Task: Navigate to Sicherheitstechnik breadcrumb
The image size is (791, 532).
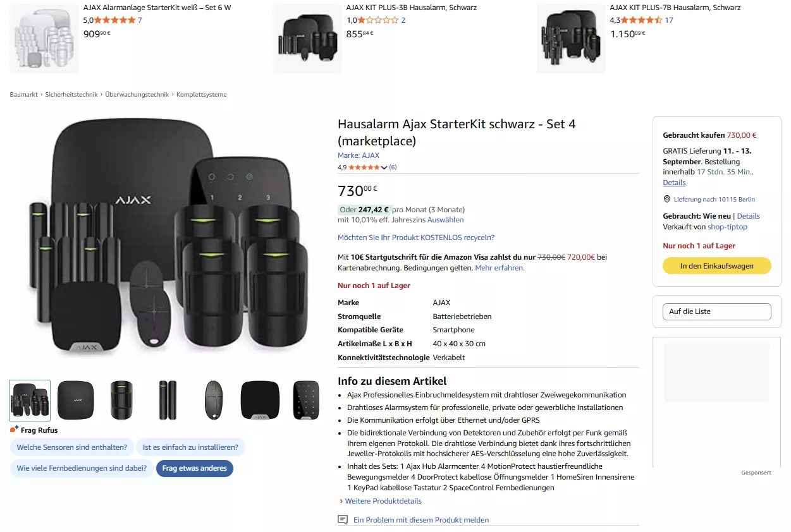Action: point(71,95)
